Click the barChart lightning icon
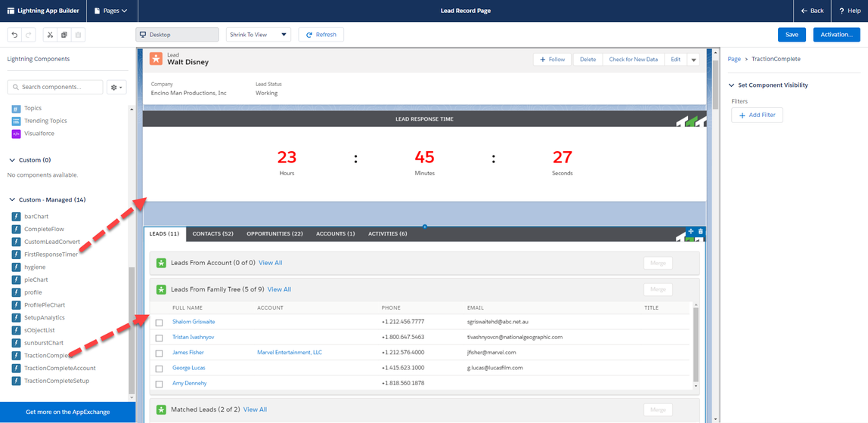Image resolution: width=868 pixels, height=423 pixels. point(15,216)
